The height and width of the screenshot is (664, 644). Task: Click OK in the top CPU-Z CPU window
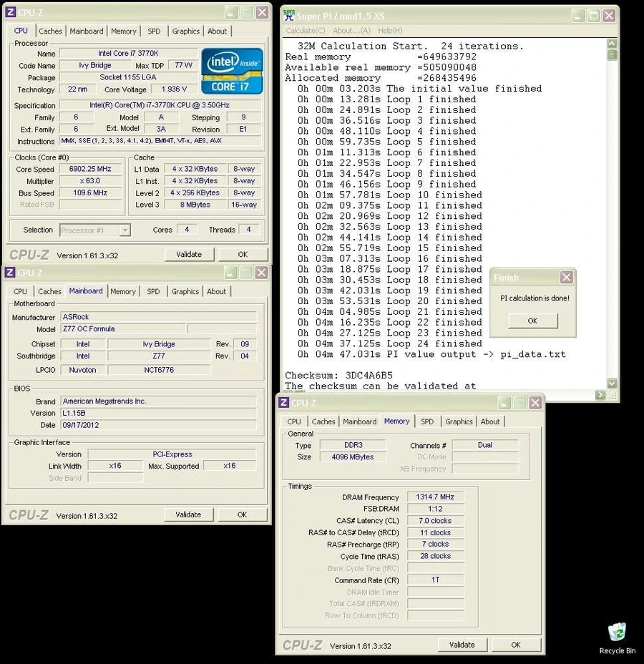[243, 255]
